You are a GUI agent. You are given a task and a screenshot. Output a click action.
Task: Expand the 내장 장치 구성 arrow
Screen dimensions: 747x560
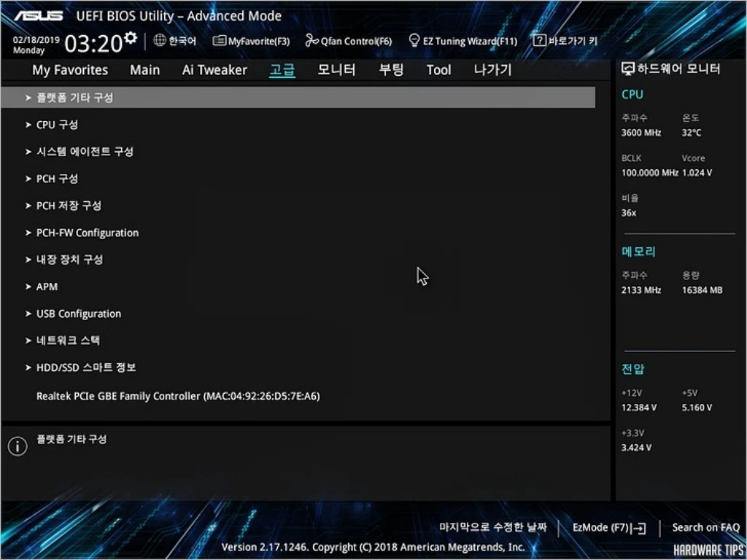tap(28, 260)
